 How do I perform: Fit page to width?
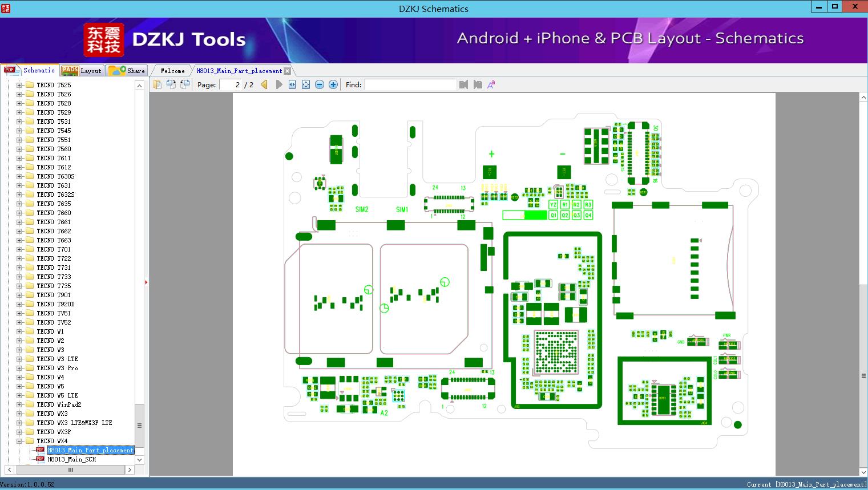292,84
